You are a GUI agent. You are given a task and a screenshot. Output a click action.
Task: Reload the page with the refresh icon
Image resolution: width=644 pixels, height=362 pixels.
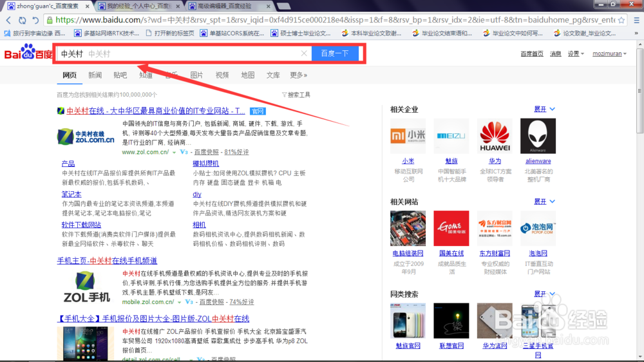[x=22, y=20]
